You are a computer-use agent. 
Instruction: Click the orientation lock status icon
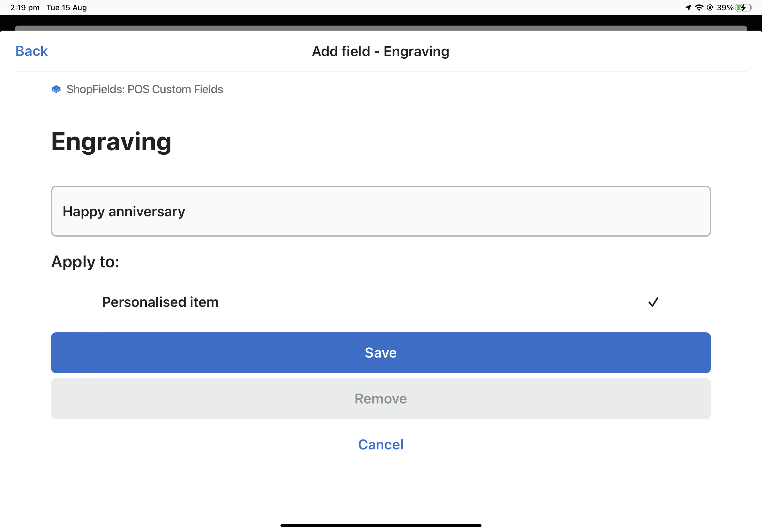710,7
